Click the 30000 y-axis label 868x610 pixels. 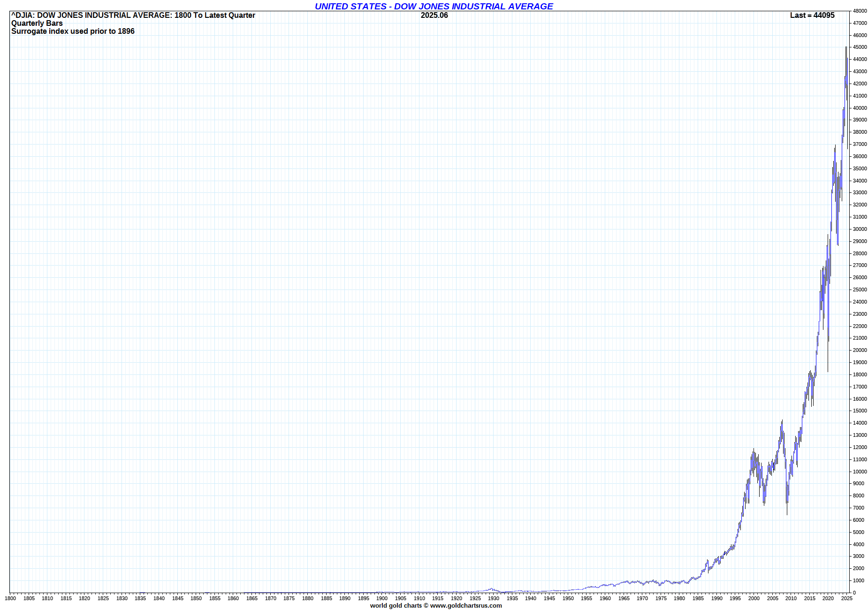click(860, 229)
